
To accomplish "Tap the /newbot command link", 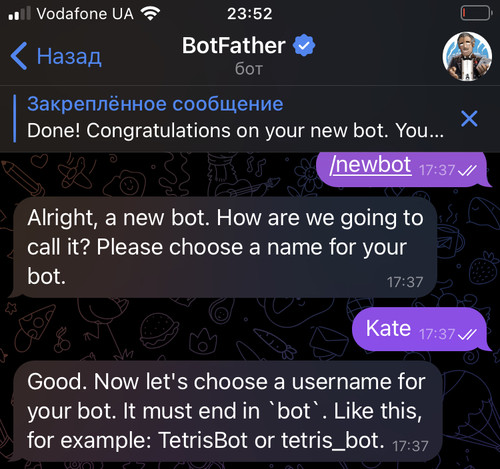I will click(x=370, y=165).
